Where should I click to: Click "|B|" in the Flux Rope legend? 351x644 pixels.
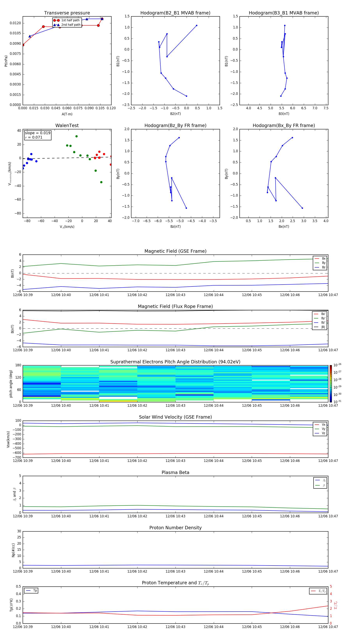coord(320,327)
